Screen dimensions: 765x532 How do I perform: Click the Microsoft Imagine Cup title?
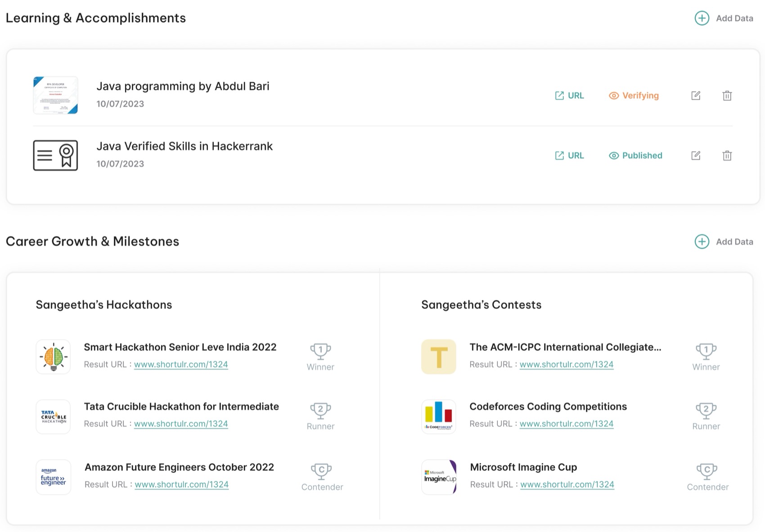coord(523,467)
